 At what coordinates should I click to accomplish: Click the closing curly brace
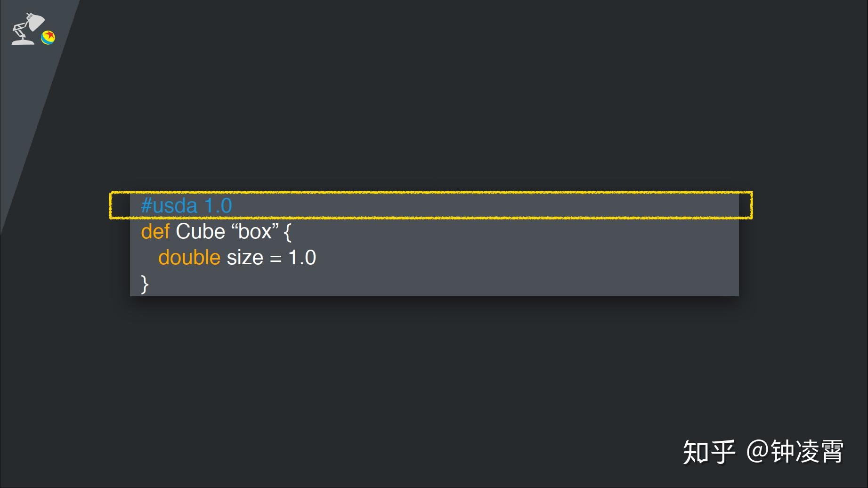tap(145, 284)
